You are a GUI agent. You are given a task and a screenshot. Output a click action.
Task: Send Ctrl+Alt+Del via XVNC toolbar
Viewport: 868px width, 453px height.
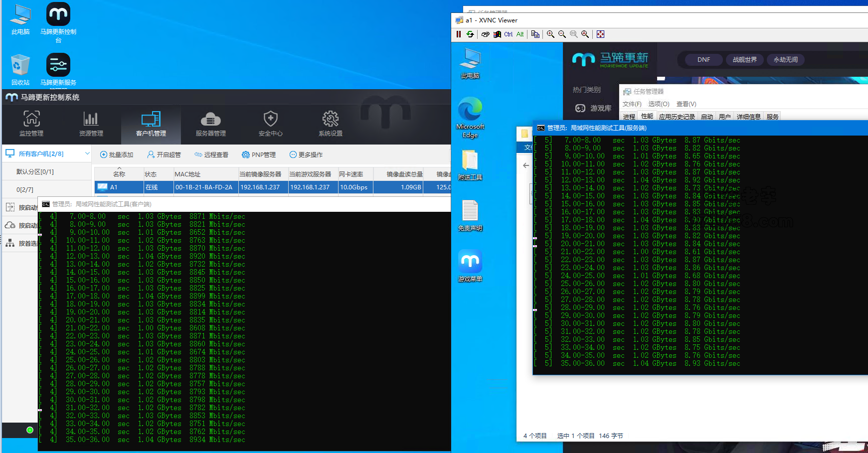(486, 34)
